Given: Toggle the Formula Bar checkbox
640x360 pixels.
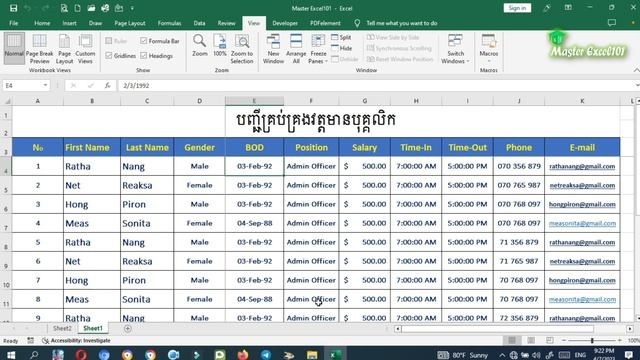Looking at the screenshot, I should 144,41.
